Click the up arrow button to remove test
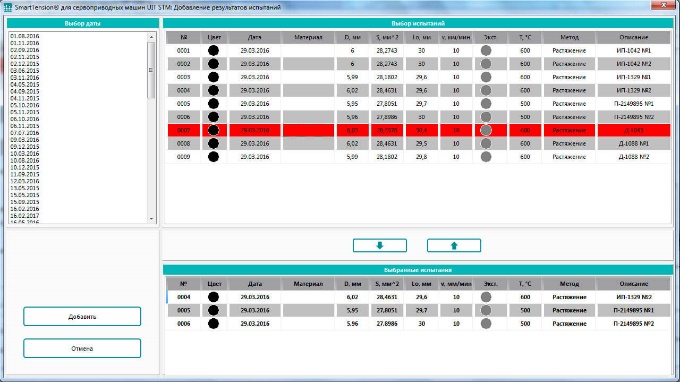The image size is (680, 382). (x=454, y=245)
